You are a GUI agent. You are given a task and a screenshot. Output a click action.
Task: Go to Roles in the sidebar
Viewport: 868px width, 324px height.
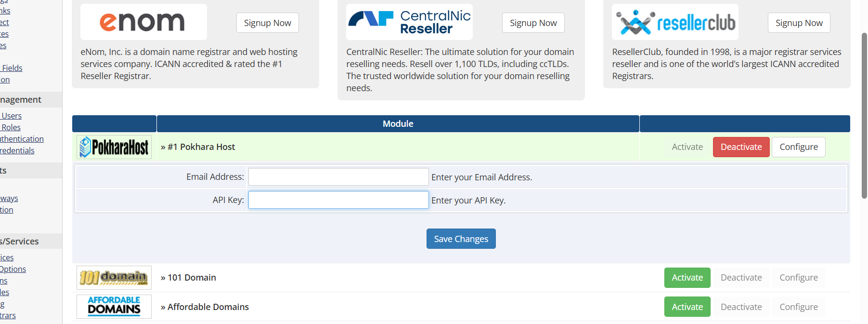11,127
